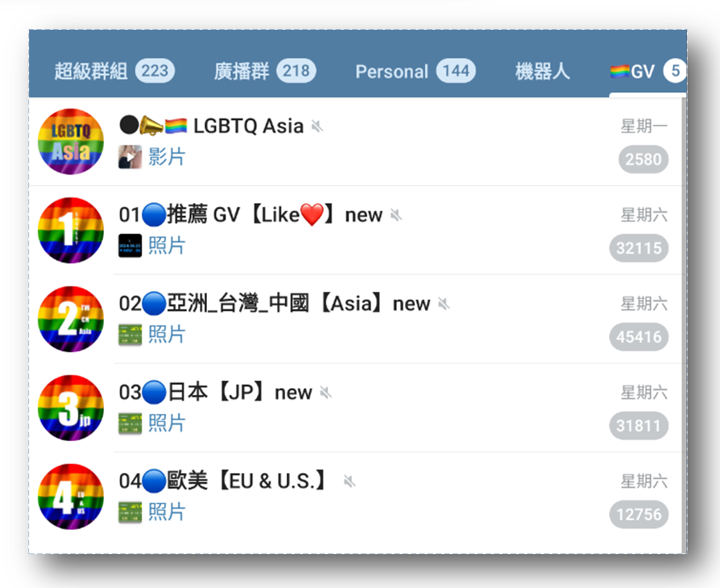
Task: Click the mute icon beside 亞洲_台灣_中國 new
Action: pyautogui.click(x=444, y=303)
